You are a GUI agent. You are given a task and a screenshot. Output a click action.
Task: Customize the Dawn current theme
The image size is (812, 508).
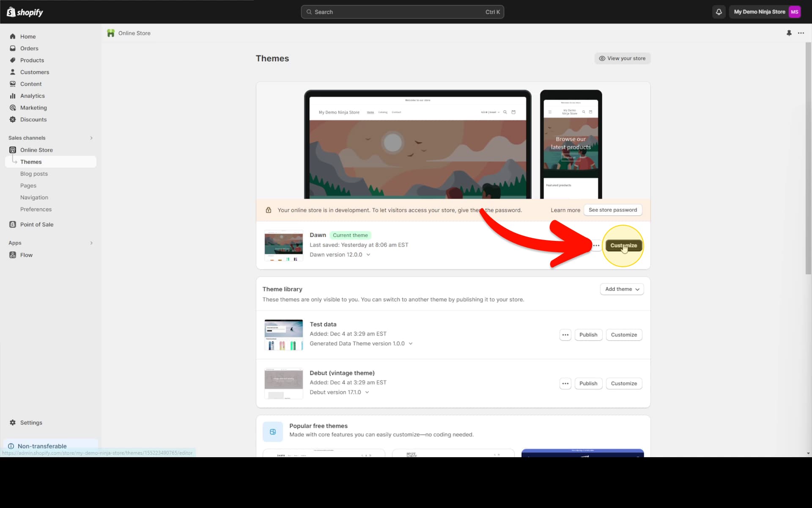[x=624, y=246]
